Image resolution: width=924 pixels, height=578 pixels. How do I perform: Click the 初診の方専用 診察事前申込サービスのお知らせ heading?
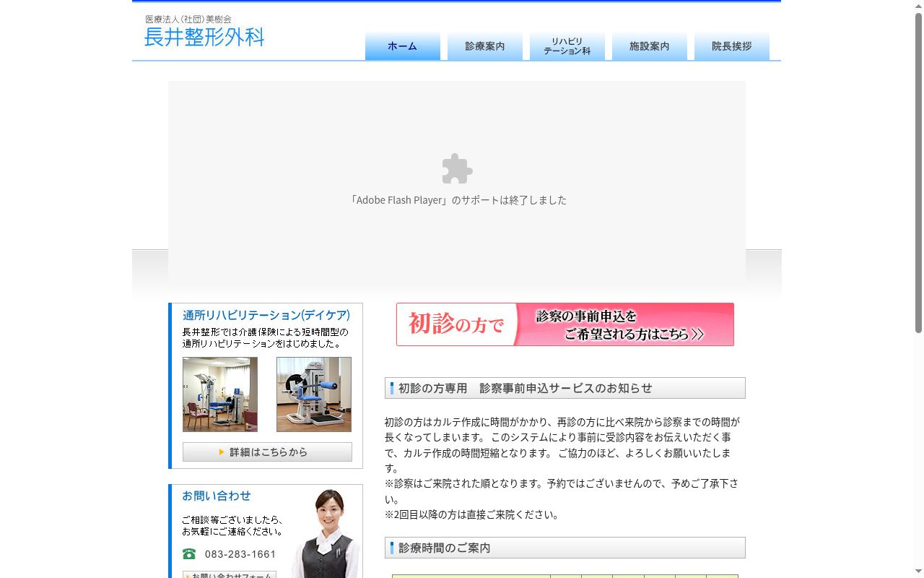[565, 388]
